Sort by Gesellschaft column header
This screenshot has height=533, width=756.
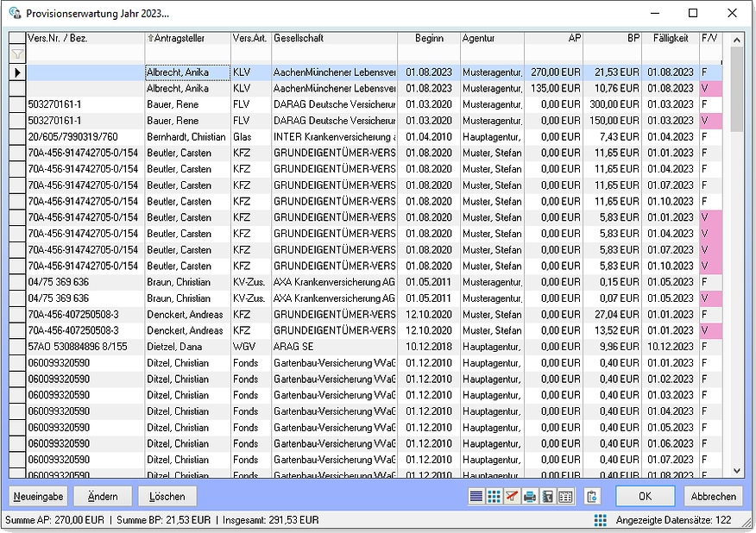(335, 38)
